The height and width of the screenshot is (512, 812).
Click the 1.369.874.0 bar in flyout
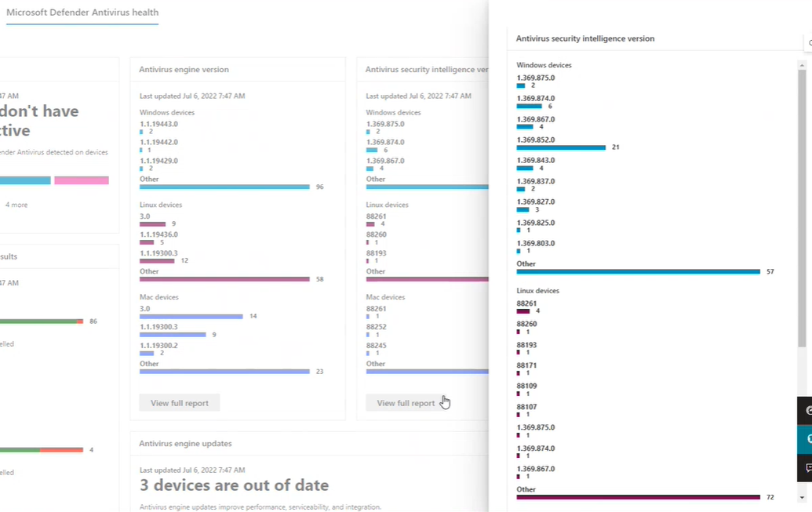tap(529, 106)
